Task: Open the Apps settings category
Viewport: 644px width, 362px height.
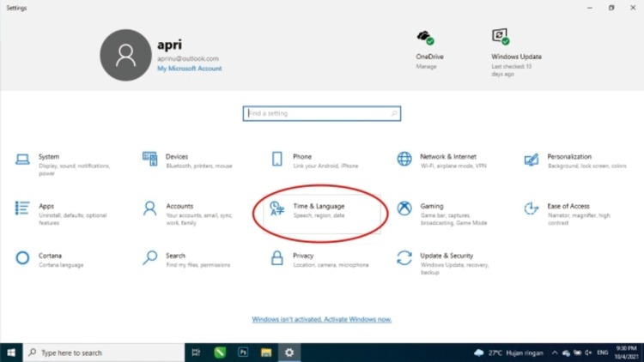Action: 62,214
